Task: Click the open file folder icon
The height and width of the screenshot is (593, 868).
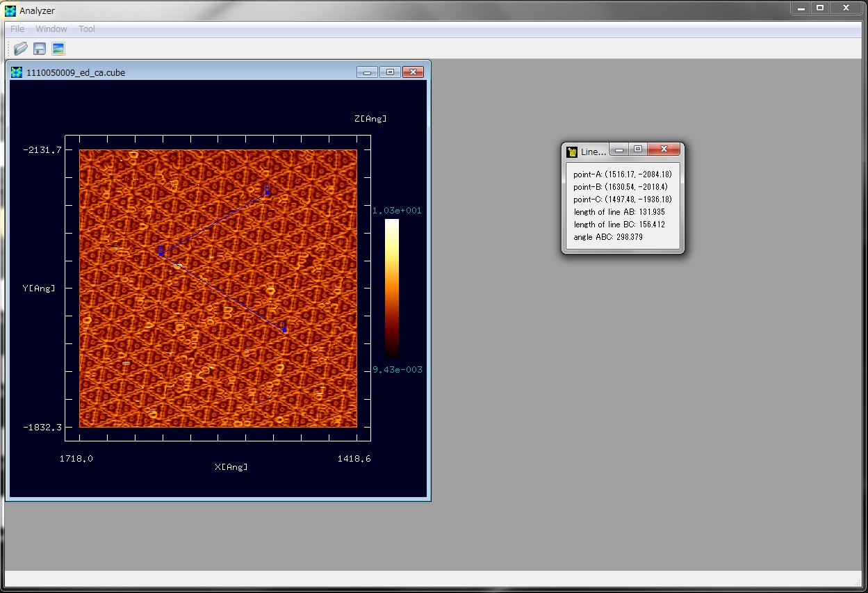Action: coord(21,49)
